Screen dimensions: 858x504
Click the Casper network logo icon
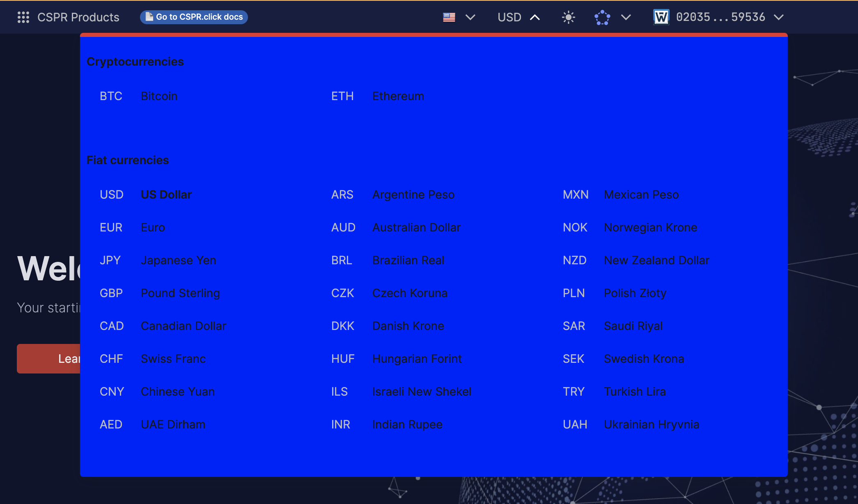coord(602,17)
